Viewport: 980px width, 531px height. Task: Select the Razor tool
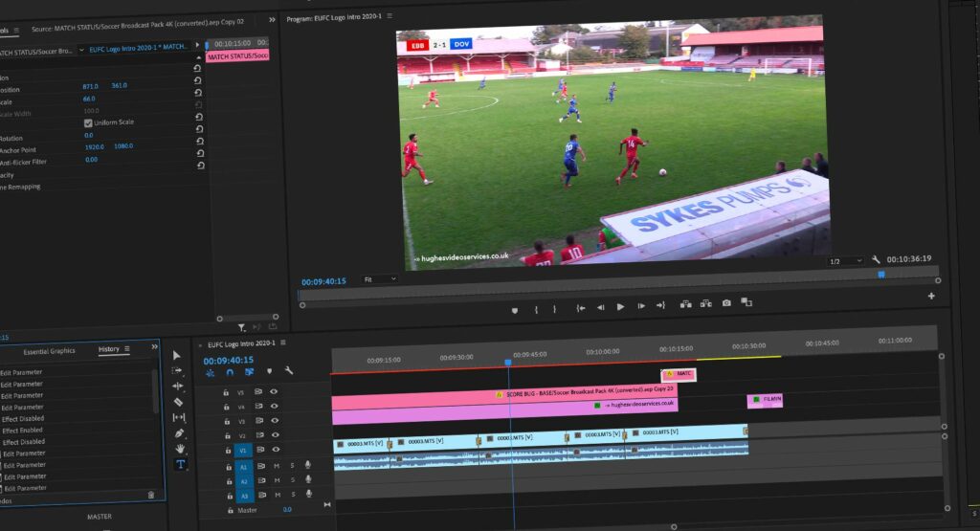point(179,402)
